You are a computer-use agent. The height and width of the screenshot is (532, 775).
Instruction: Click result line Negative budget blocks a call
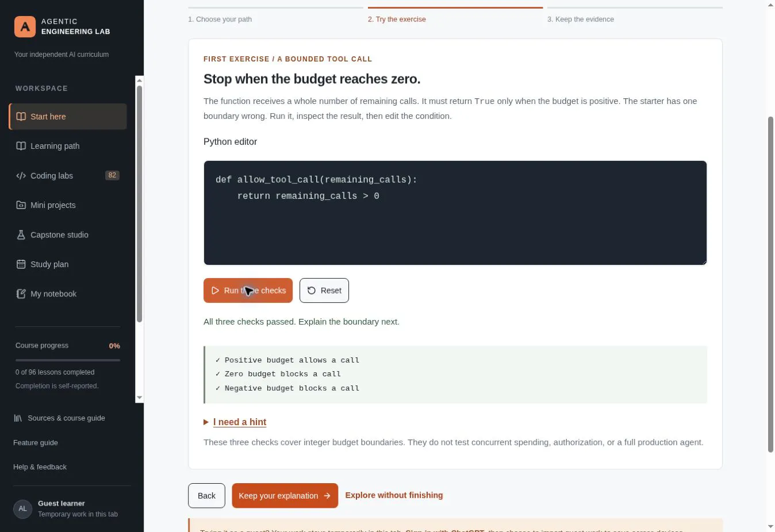tap(287, 388)
